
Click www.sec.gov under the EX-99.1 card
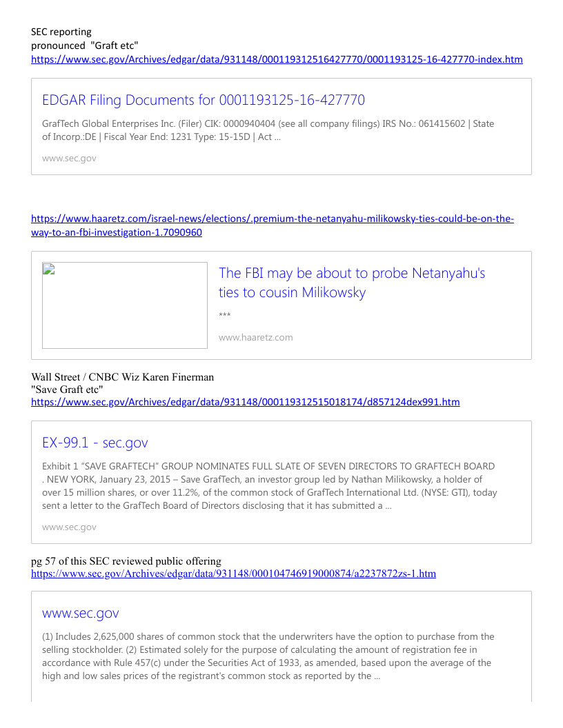coord(69,527)
